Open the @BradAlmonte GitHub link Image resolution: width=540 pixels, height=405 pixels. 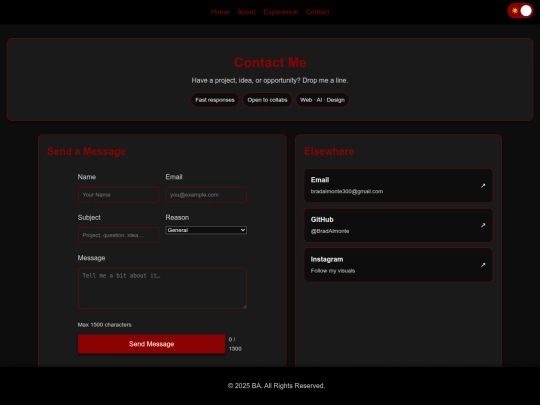coord(398,225)
